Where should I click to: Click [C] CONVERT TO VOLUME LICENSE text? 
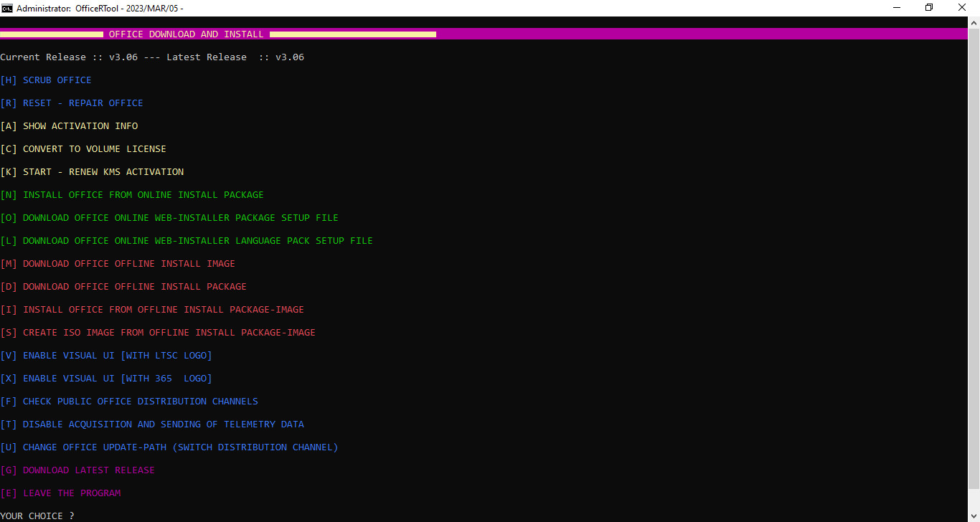(83, 149)
